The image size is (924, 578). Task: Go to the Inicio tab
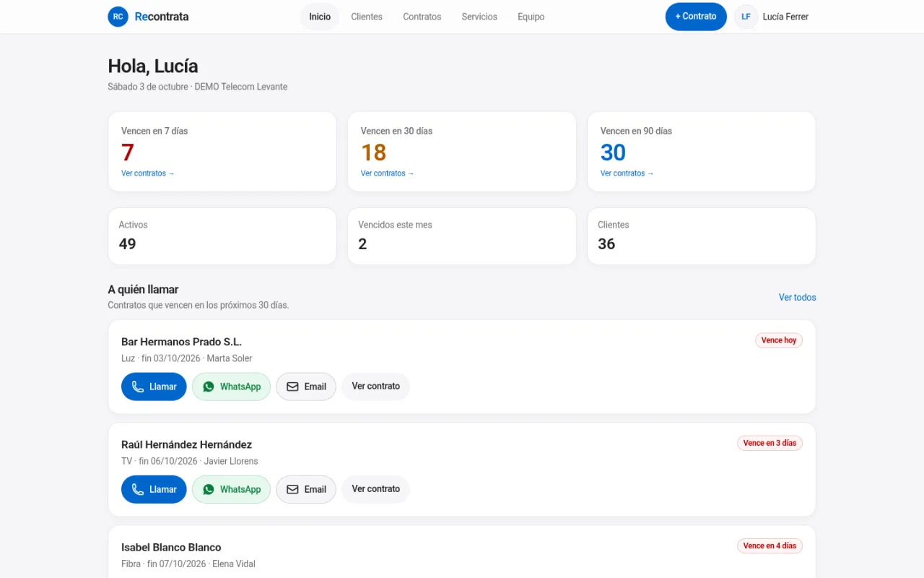point(320,17)
